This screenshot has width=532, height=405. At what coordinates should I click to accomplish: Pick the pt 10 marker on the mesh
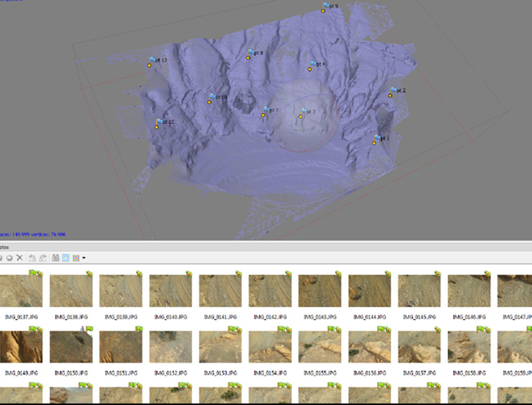[x=212, y=97]
